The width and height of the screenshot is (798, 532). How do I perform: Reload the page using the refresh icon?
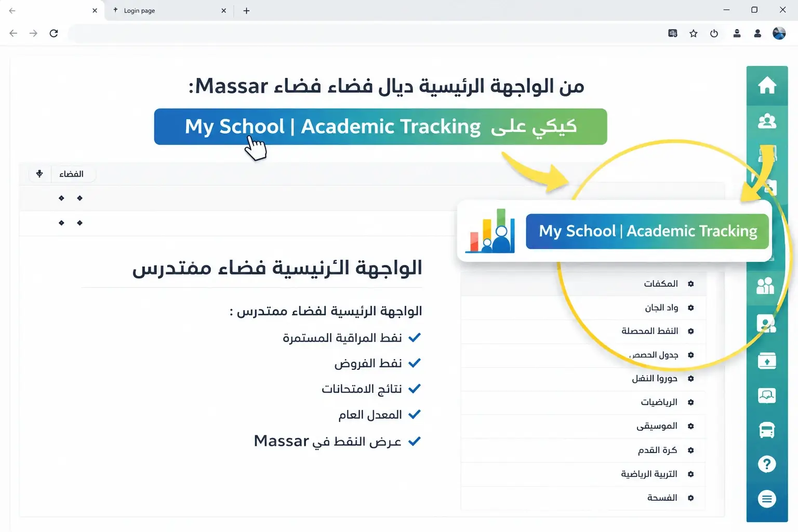(54, 33)
